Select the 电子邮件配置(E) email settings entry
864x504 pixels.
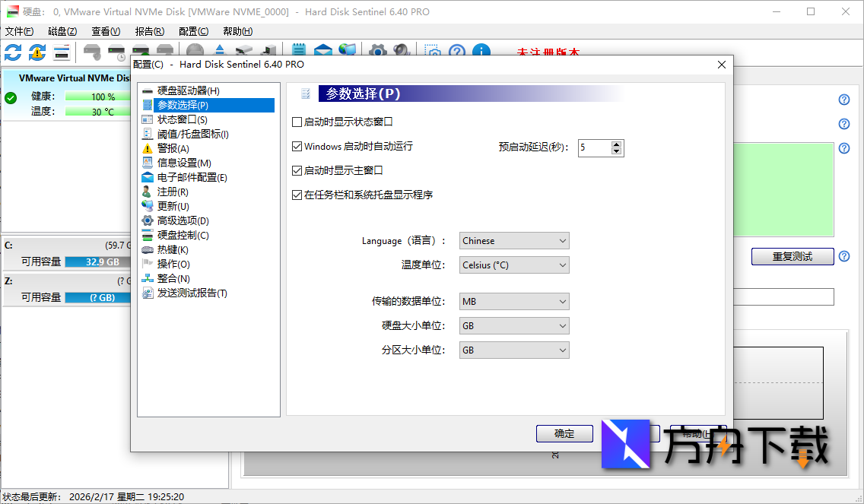click(184, 176)
